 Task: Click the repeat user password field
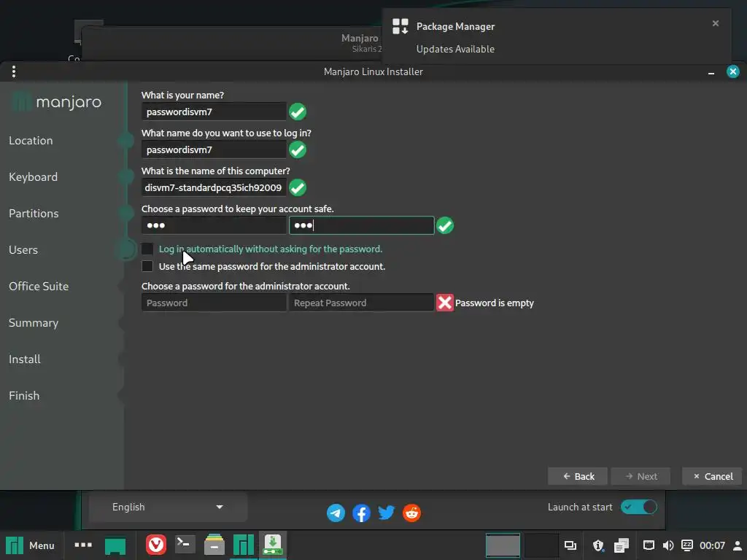(x=362, y=225)
